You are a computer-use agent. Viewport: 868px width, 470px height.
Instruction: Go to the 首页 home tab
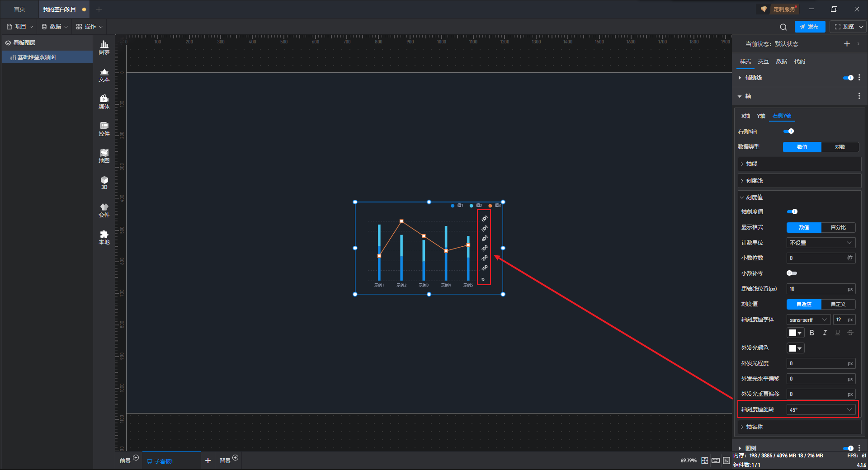pos(19,9)
